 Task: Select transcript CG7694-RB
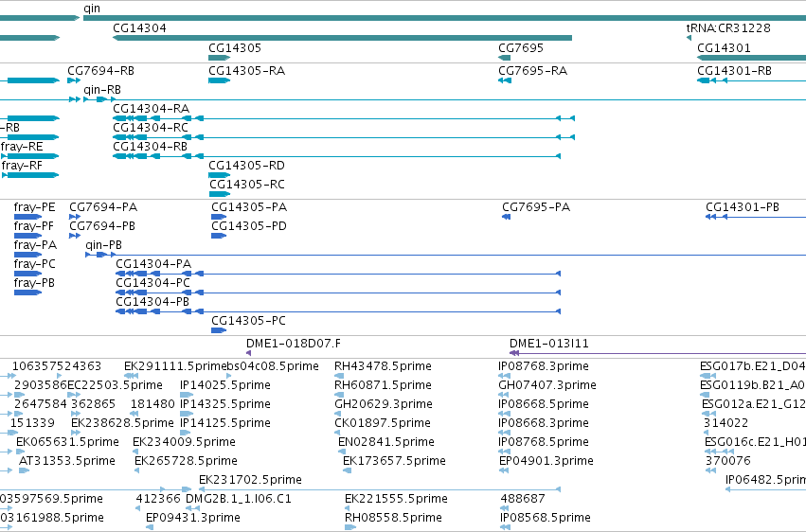pyautogui.click(x=74, y=80)
